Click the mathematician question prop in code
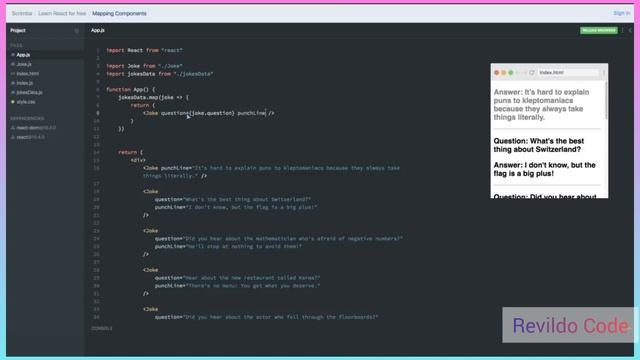This screenshot has width=640, height=360. coord(279,239)
